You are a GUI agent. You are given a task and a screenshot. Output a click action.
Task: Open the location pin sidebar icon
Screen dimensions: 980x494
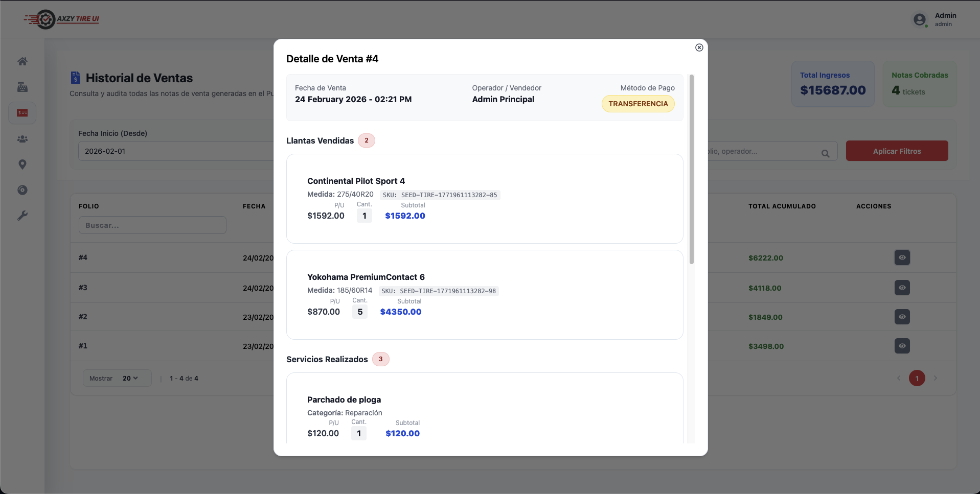click(22, 164)
